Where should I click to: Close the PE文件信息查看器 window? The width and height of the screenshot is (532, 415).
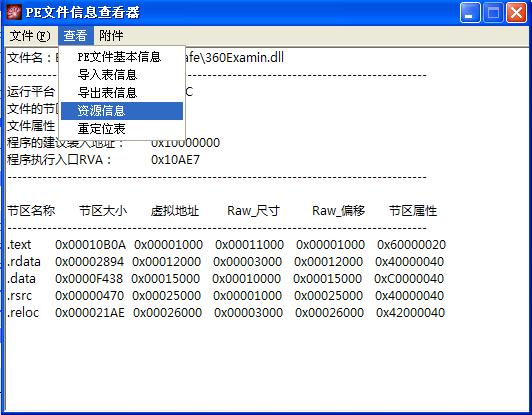pyautogui.click(x=516, y=13)
